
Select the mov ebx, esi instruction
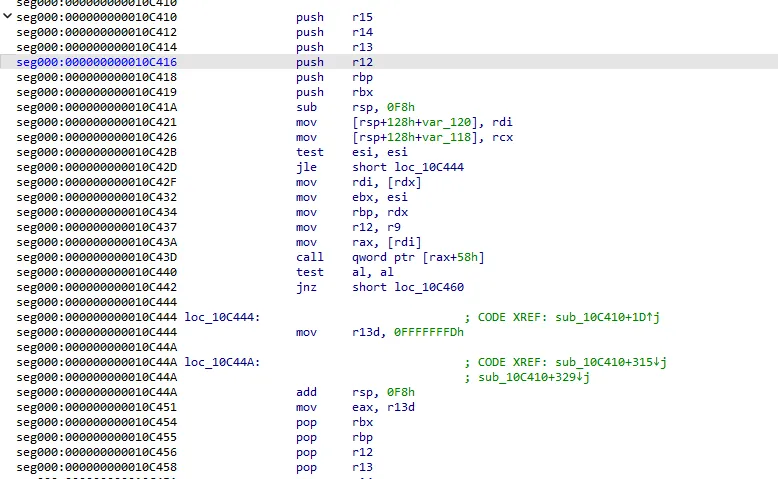coord(351,197)
